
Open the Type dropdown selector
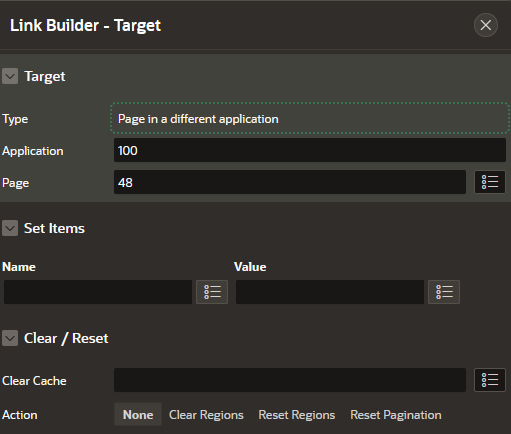click(310, 119)
